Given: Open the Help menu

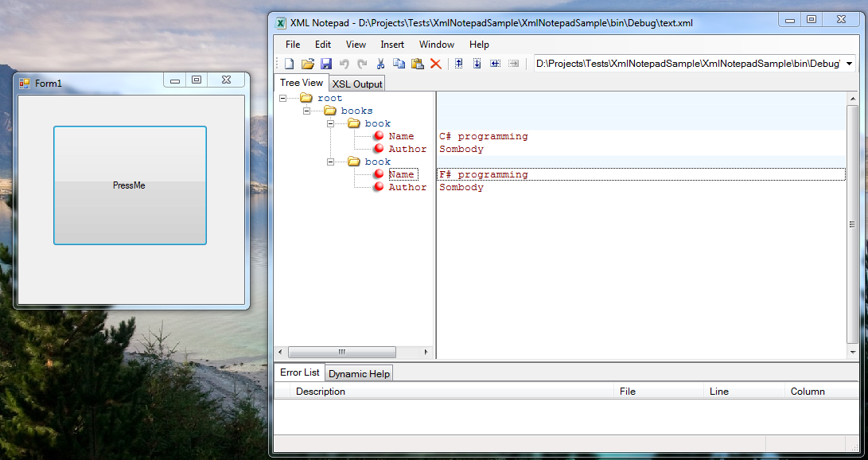Looking at the screenshot, I should coord(480,45).
